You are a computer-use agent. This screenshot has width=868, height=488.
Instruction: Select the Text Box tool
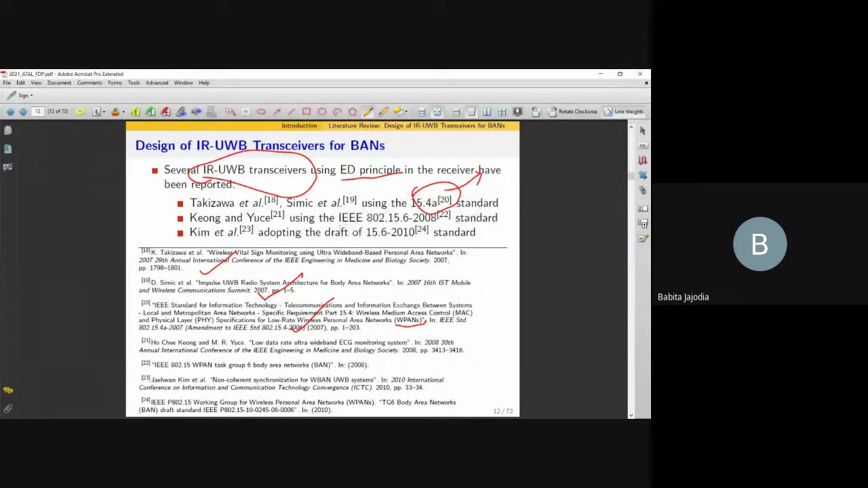click(x=245, y=112)
